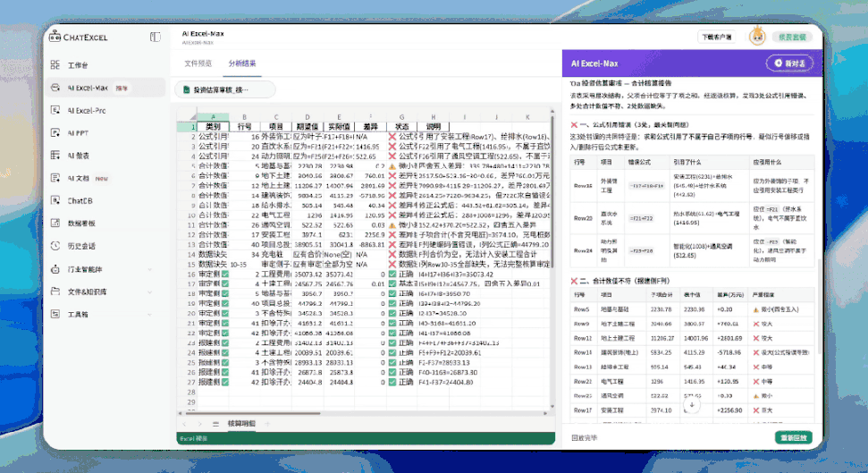
Task: Click Row12 in the second report table
Action: click(582, 338)
